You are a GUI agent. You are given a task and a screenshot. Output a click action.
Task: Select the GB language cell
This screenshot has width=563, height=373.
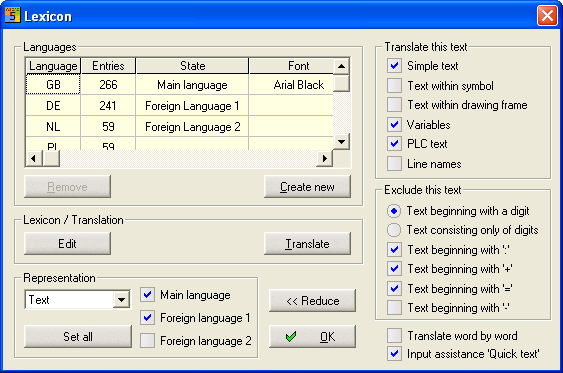(x=53, y=85)
